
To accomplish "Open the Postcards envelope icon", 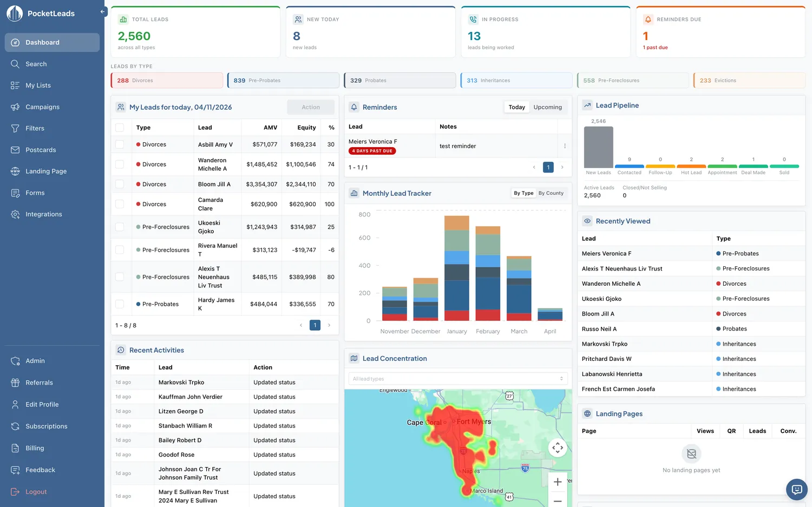I will pyautogui.click(x=15, y=150).
